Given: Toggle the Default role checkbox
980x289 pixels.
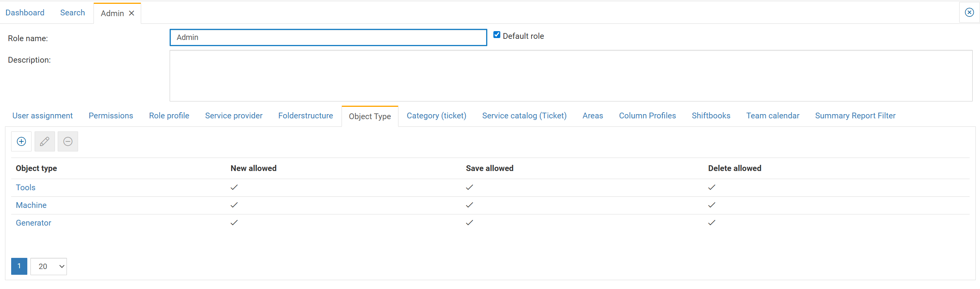Looking at the screenshot, I should coord(497,35).
